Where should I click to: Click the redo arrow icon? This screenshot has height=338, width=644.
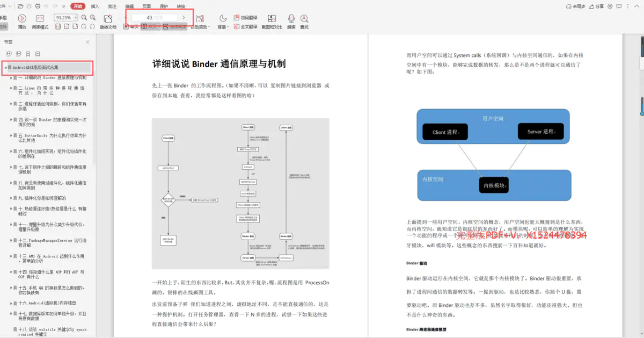click(55, 6)
